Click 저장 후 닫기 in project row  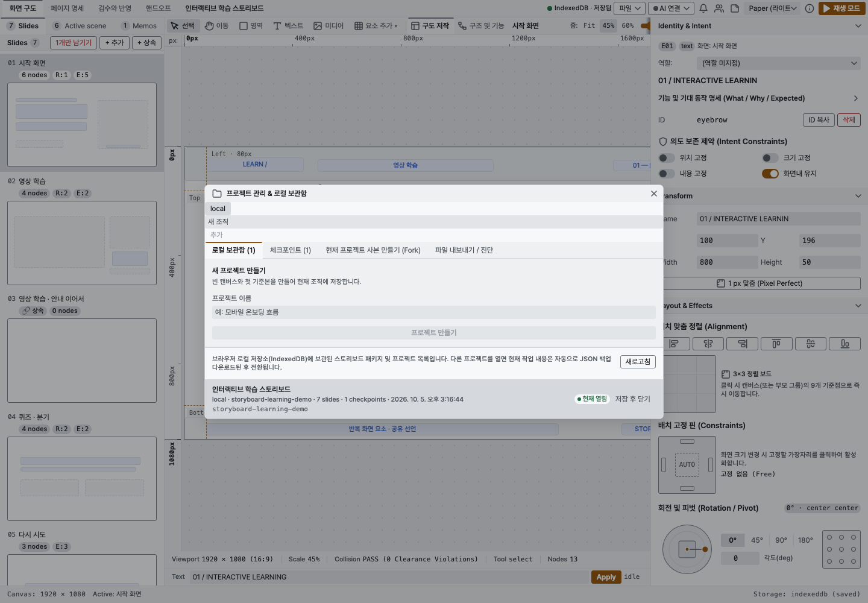(x=633, y=399)
